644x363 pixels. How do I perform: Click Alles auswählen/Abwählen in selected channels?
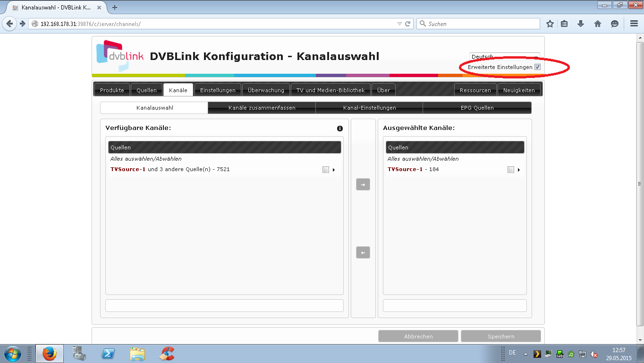click(423, 159)
